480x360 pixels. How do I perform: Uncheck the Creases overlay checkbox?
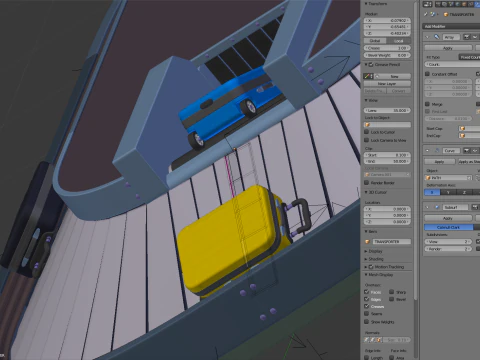367,306
